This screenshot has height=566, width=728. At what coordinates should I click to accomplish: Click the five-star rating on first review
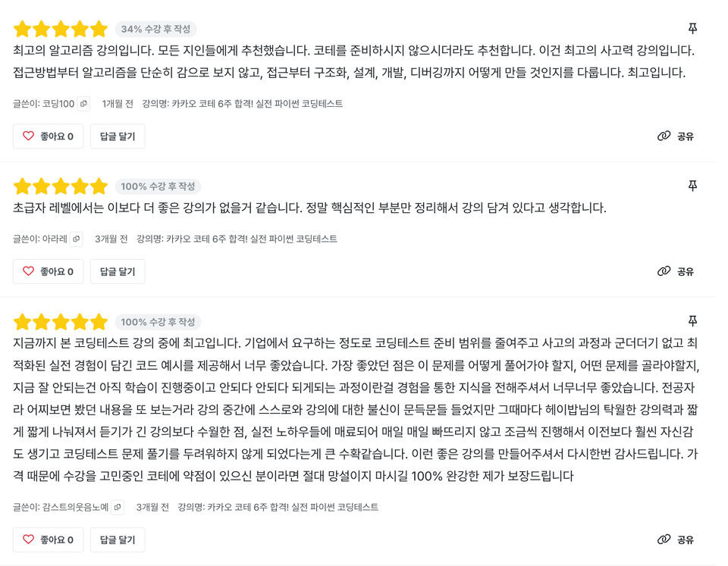tap(61, 30)
